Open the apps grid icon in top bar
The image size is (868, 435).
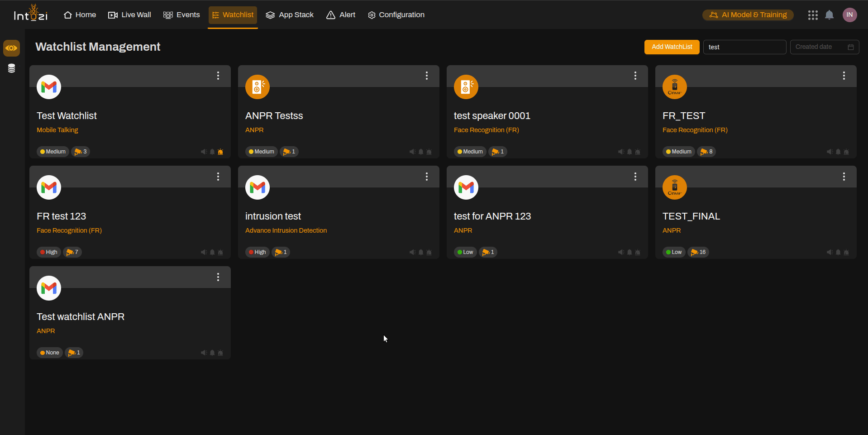(813, 14)
